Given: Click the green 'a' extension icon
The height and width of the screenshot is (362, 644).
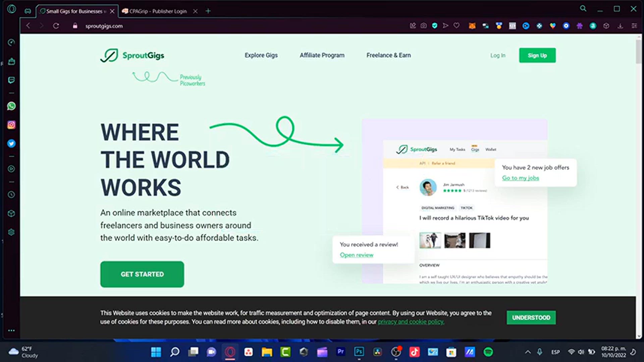Looking at the screenshot, I should point(593,26).
